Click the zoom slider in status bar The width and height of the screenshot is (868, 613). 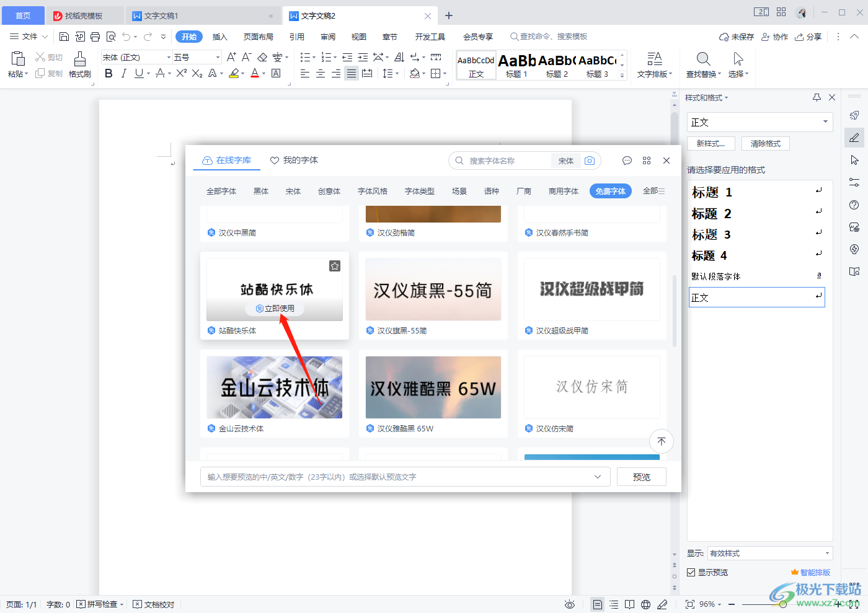pyautogui.click(x=782, y=604)
